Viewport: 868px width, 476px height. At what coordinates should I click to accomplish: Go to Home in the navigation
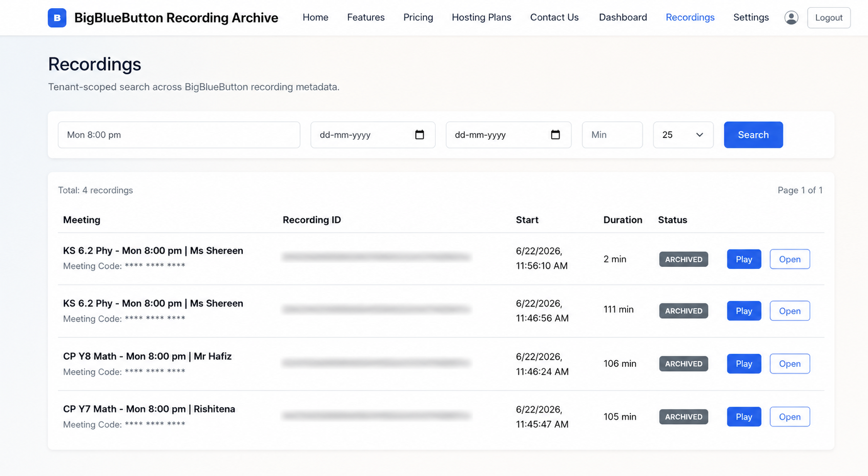(316, 17)
